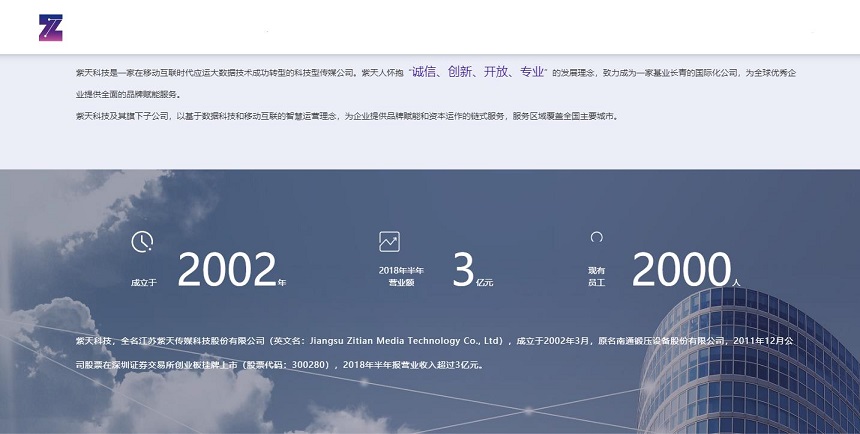The height and width of the screenshot is (434, 860).
Task: Click the English name Jiangsu Zitian Media Technology Co., Ltd
Action: pyautogui.click(x=405, y=341)
